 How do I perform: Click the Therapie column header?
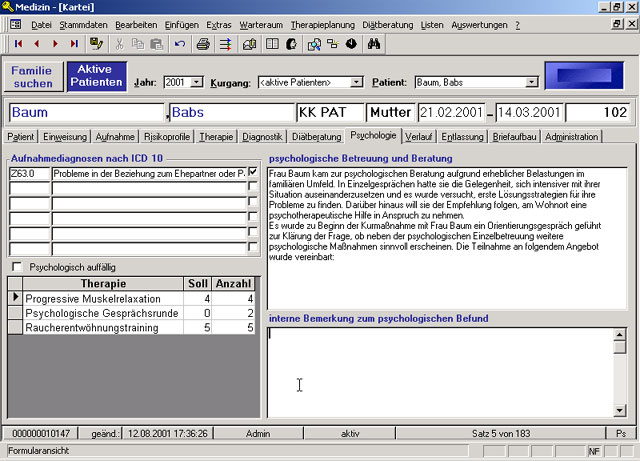(103, 283)
